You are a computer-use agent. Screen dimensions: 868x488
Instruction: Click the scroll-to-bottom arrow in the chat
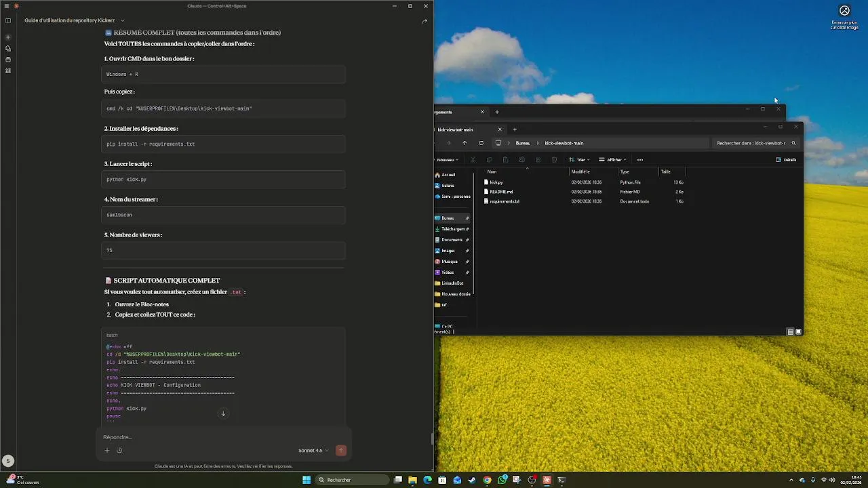click(x=223, y=413)
